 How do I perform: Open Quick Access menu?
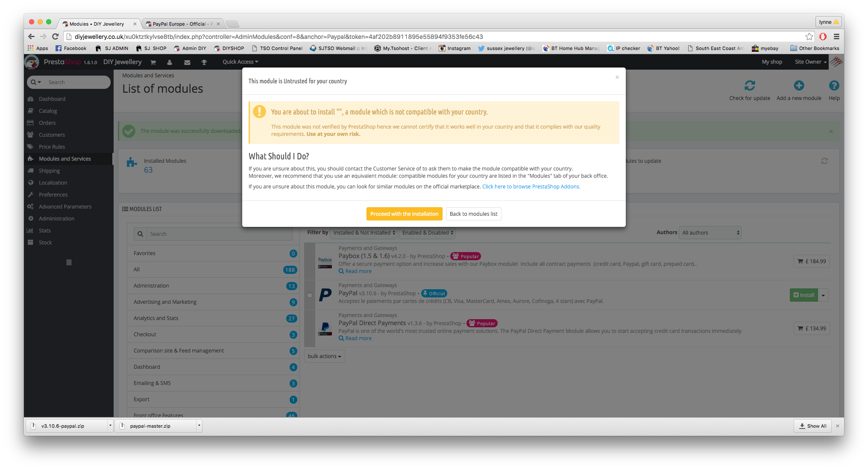click(240, 62)
